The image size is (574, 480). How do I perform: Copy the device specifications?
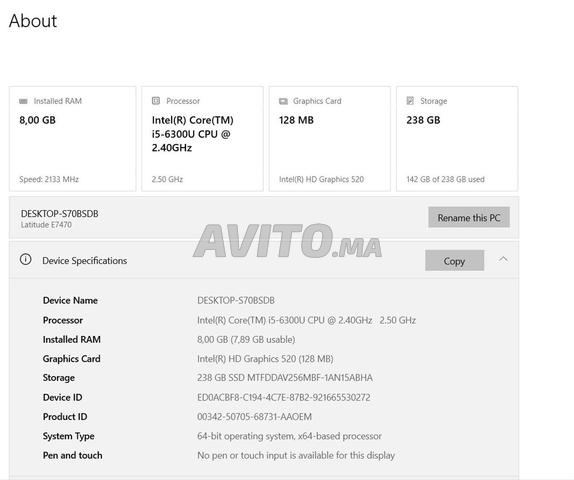tap(454, 261)
